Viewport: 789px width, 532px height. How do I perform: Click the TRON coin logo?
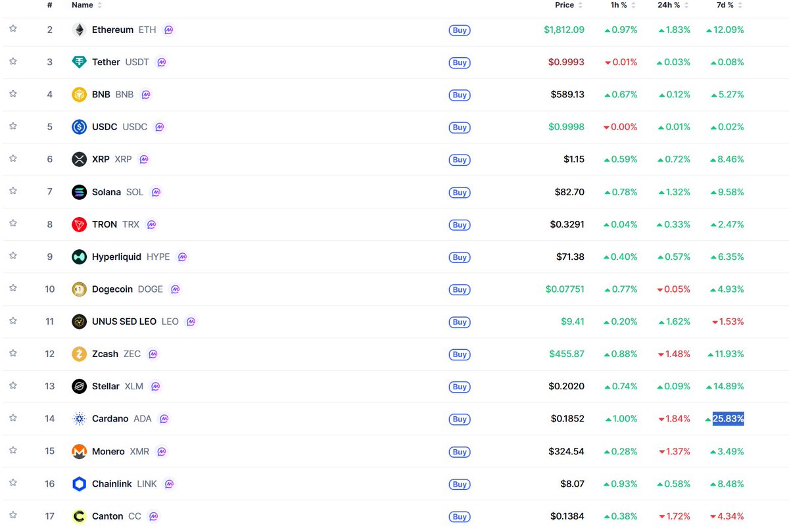79,224
